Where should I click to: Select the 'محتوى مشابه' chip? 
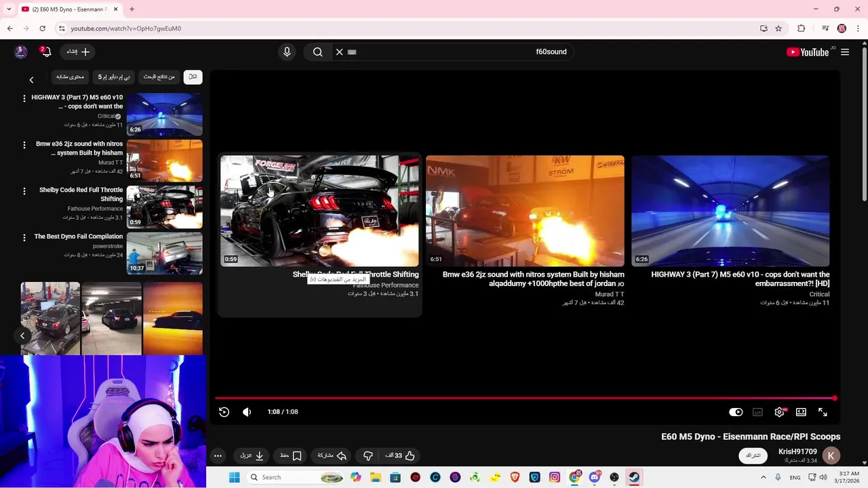(70, 77)
